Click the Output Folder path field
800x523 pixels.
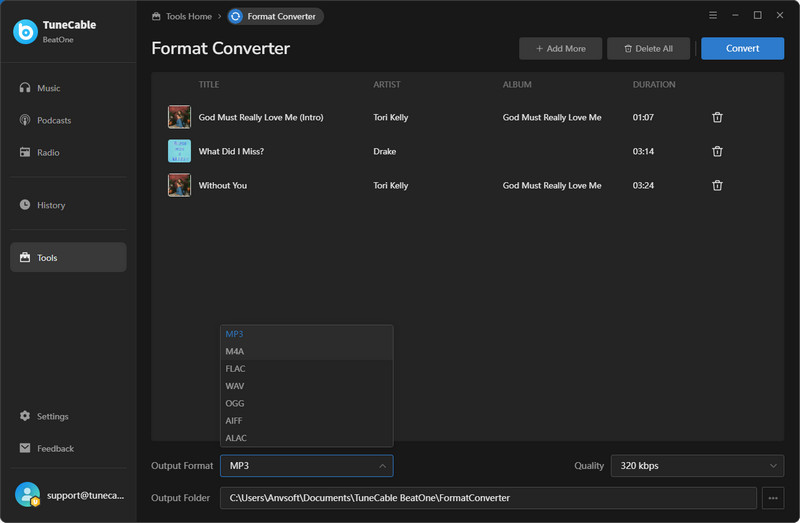coord(488,498)
